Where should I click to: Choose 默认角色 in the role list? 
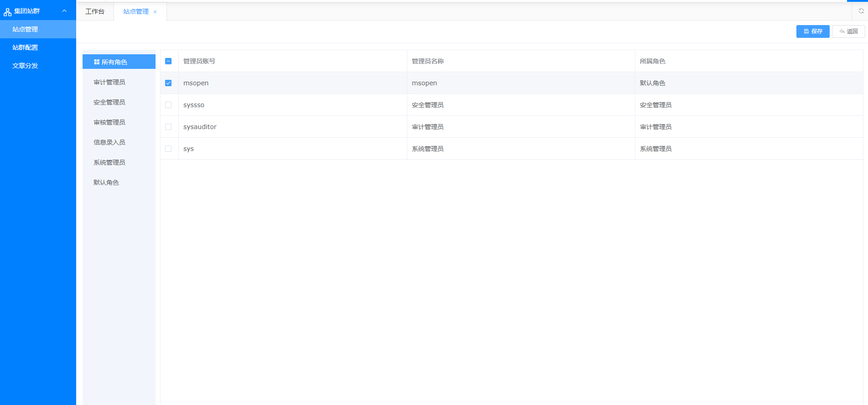point(106,182)
